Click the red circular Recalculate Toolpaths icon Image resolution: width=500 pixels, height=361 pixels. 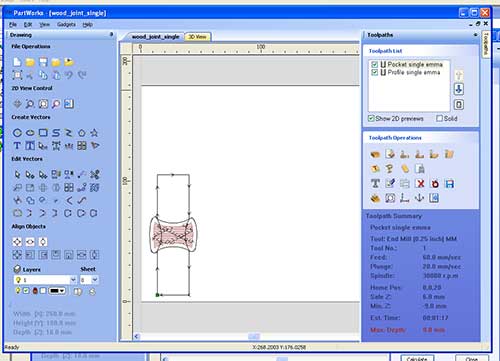click(435, 183)
